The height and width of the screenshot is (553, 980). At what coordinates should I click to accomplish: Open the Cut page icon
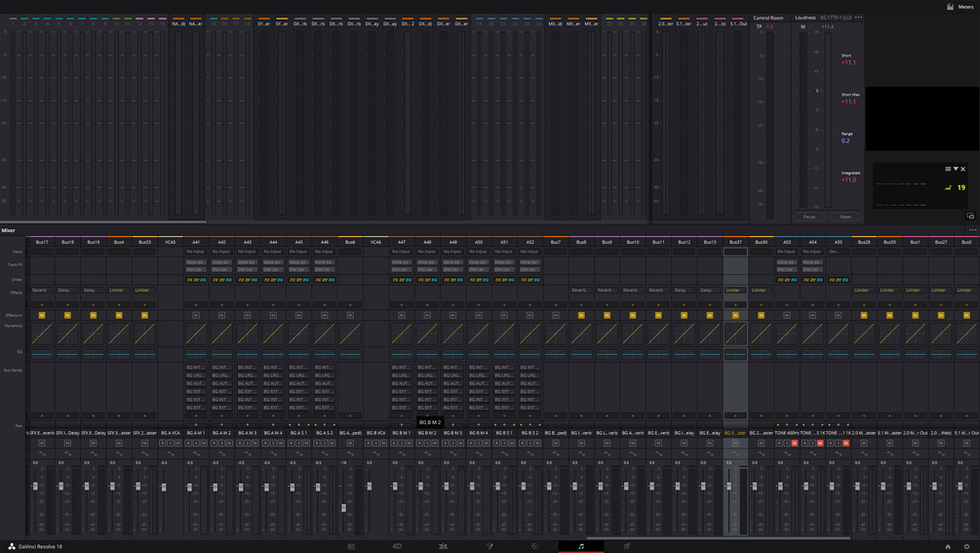(x=397, y=546)
